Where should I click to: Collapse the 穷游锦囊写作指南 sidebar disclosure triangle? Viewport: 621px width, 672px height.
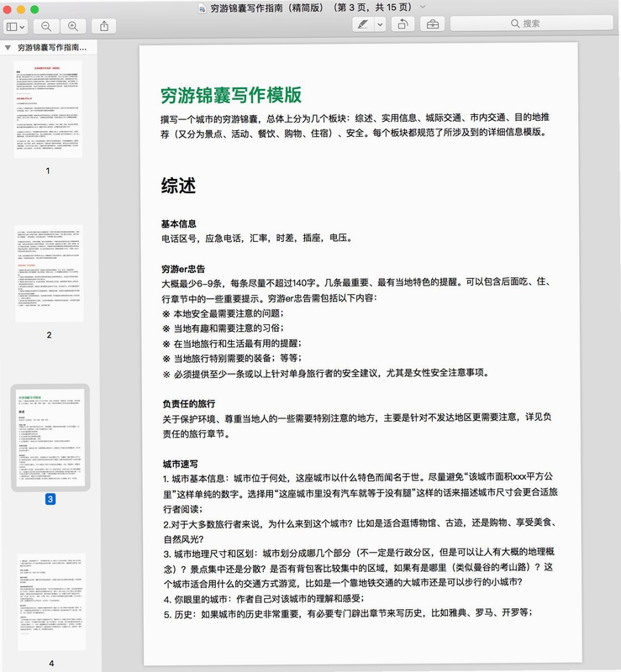pos(8,48)
